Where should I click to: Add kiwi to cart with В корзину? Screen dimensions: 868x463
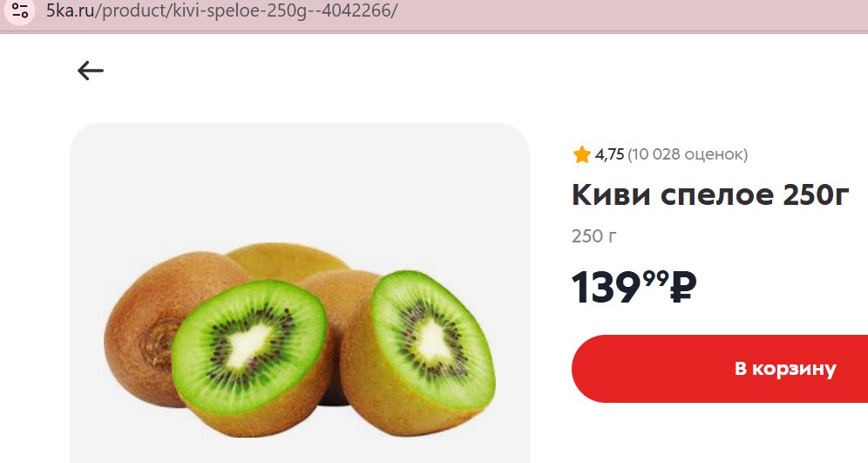(x=720, y=368)
